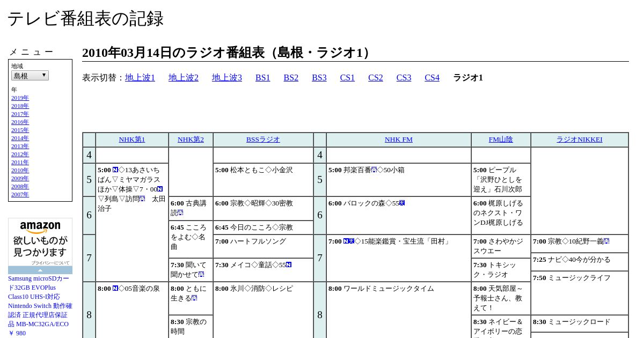Click the テレビ番組表の記録 site title

pyautogui.click(x=85, y=19)
